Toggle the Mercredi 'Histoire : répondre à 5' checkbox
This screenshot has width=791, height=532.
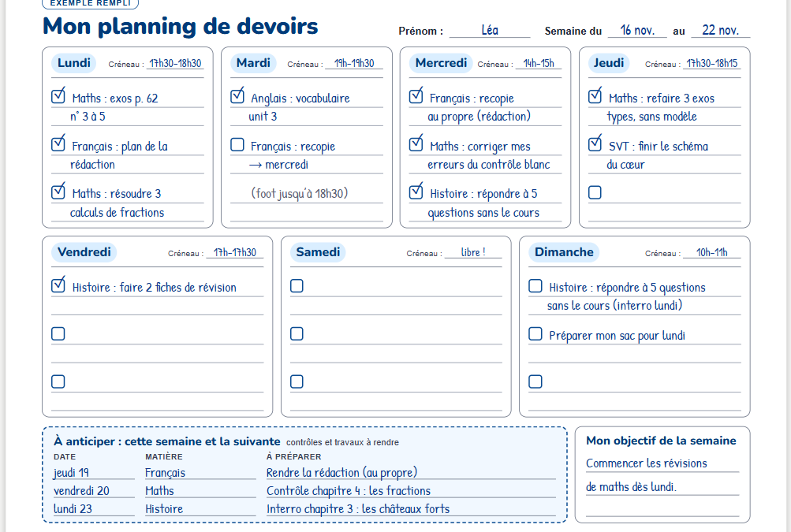(416, 192)
